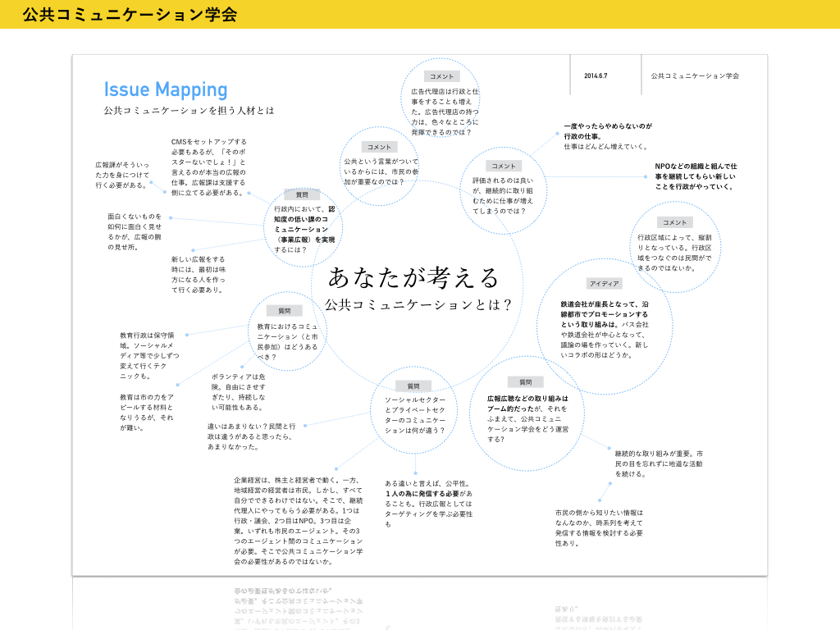Click the コメント tag above '行政区域によって'
The width and height of the screenshot is (840, 630).
(674, 222)
